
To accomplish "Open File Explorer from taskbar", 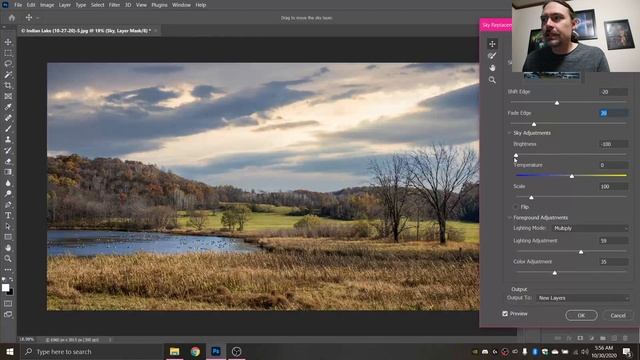I will (174, 351).
